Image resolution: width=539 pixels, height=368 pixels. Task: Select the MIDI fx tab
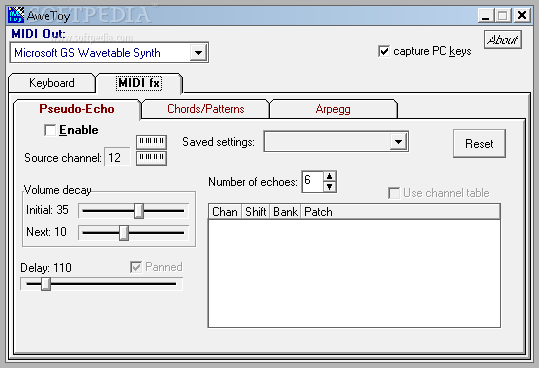(x=139, y=83)
